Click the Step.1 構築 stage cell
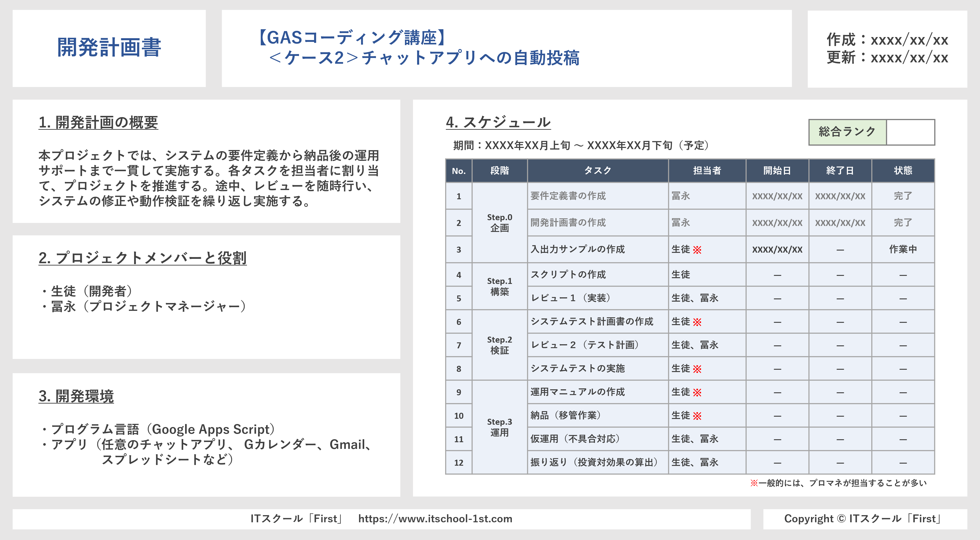Viewport: 980px width, 540px height. [499, 286]
